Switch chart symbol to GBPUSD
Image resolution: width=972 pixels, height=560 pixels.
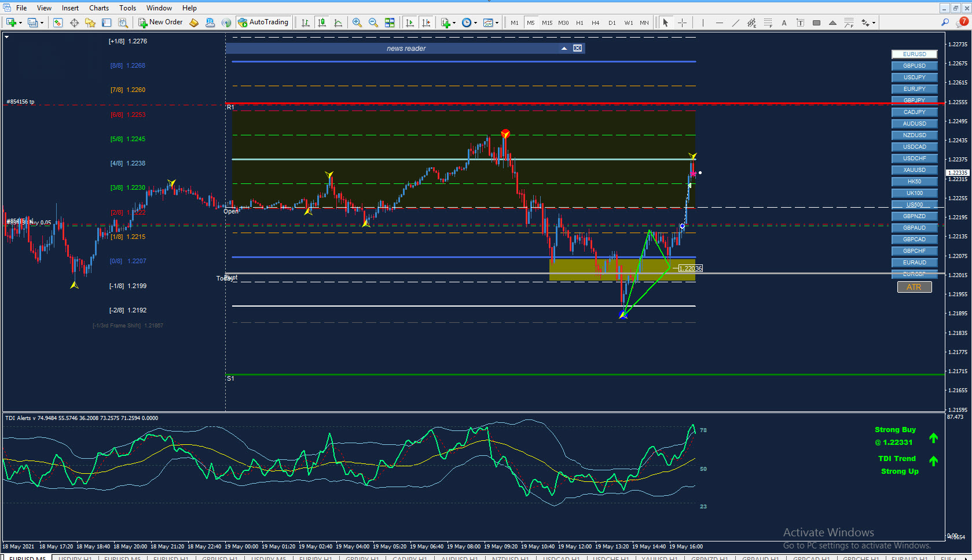tap(914, 66)
